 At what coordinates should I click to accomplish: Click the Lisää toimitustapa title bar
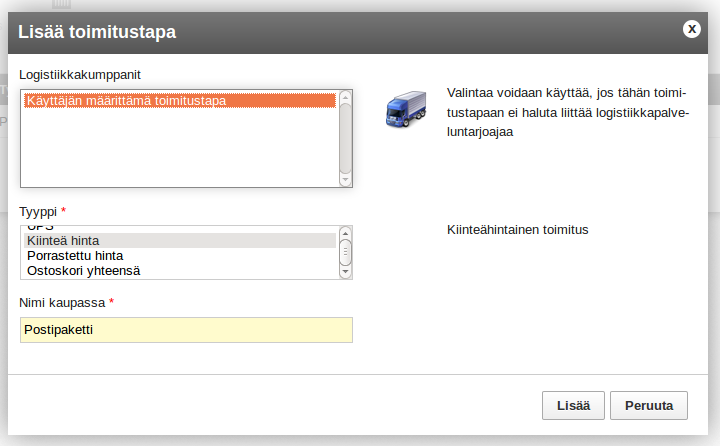pos(344,33)
